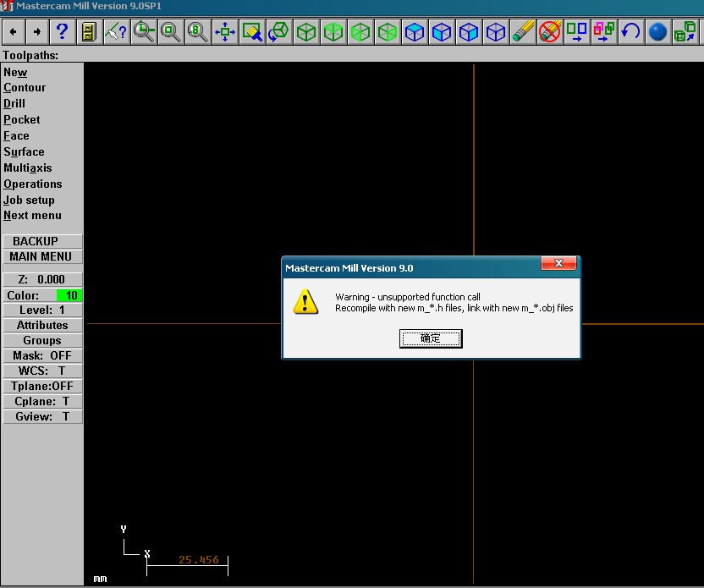Close the Mastercam warning dialog

pos(558,263)
